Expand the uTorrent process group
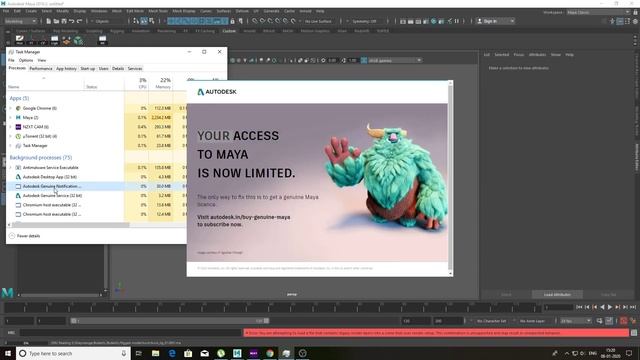The height and width of the screenshot is (360, 640). (11, 136)
